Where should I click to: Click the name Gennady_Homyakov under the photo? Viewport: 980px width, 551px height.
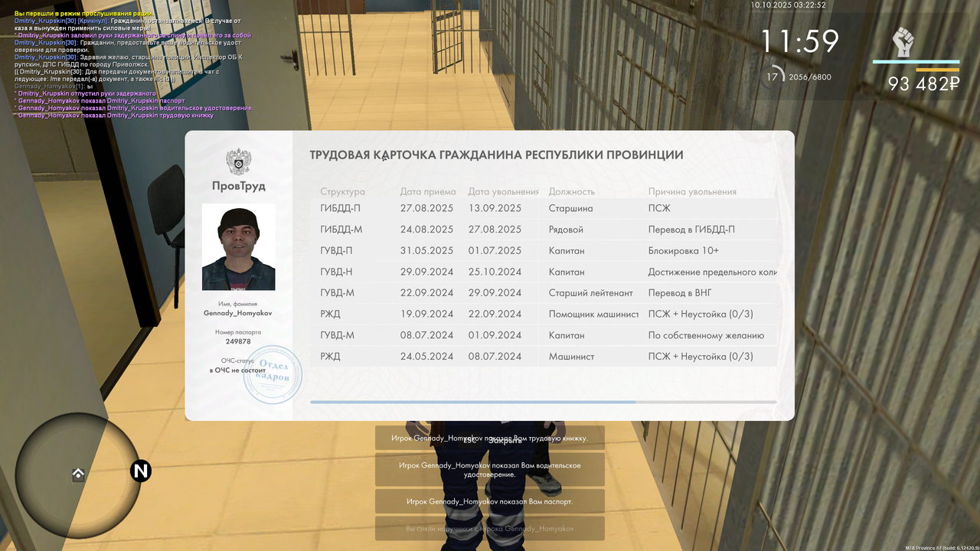point(238,313)
